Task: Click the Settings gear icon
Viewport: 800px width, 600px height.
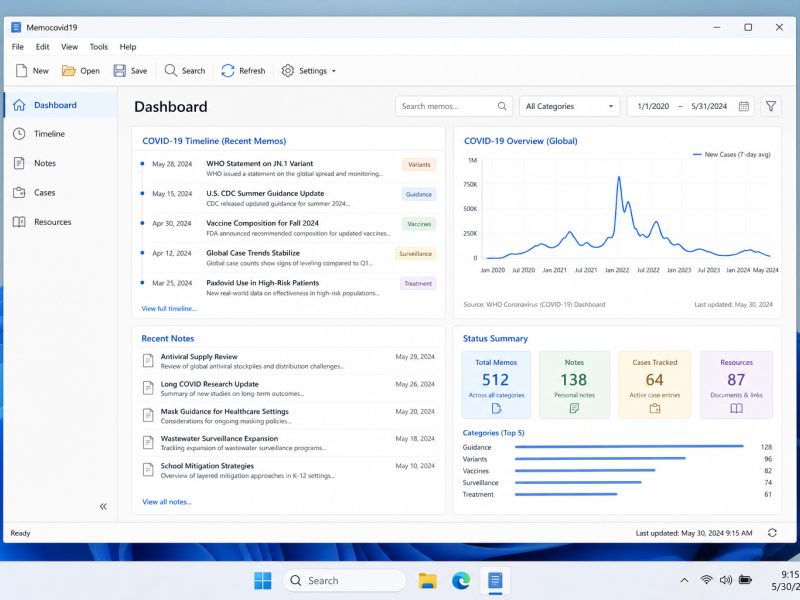Action: coord(288,70)
